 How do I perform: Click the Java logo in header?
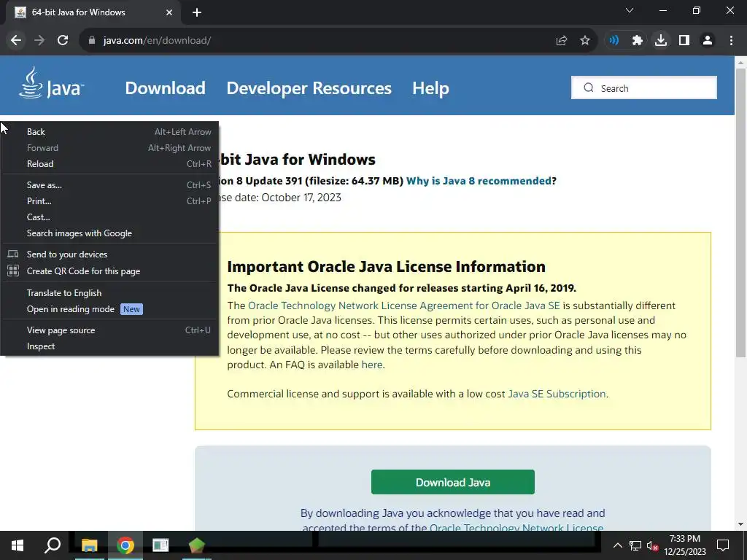click(51, 83)
